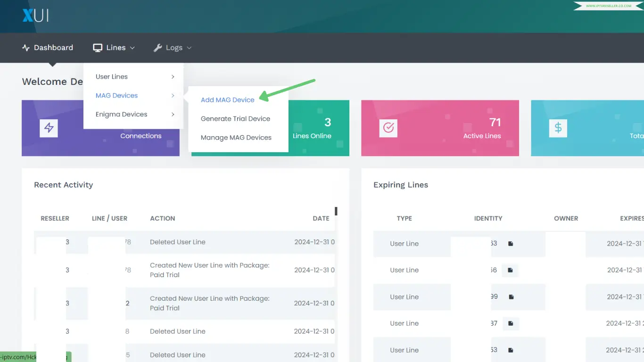Click the lightning bolt Connections icon
Image resolution: width=644 pixels, height=362 pixels.
49,128
